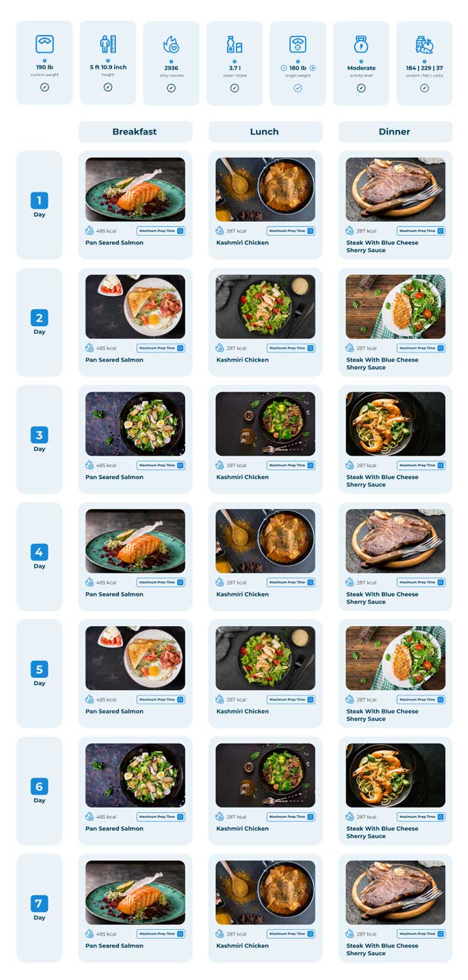Expand Maximum Prep Time on Day 3 dinner

[421, 465]
